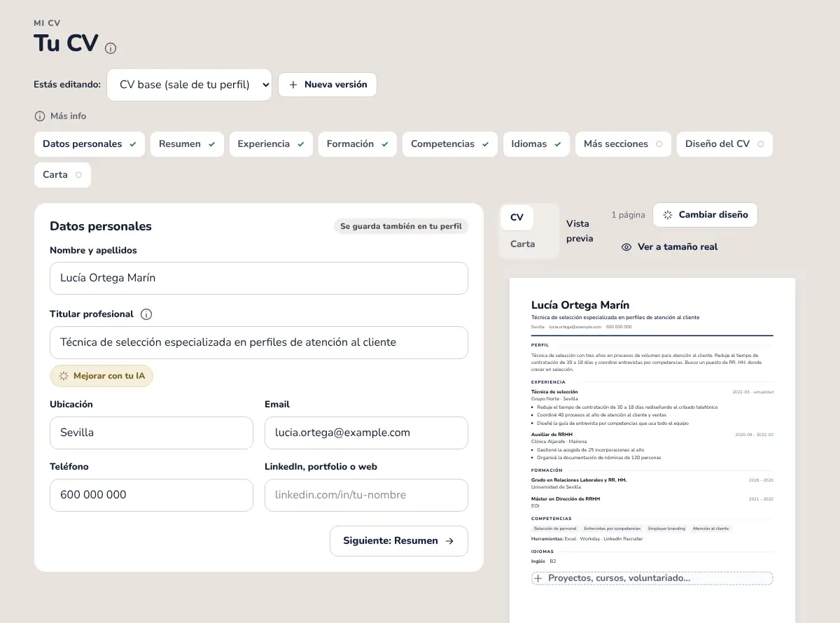Viewport: 840px width, 623px height.
Task: Click the Nombre y apellidos field
Action: click(x=259, y=278)
